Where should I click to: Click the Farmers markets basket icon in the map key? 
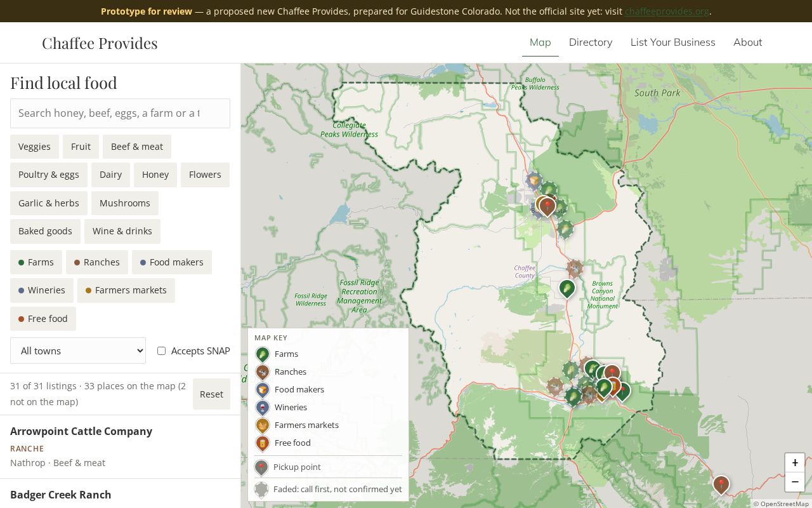pyautogui.click(x=262, y=425)
